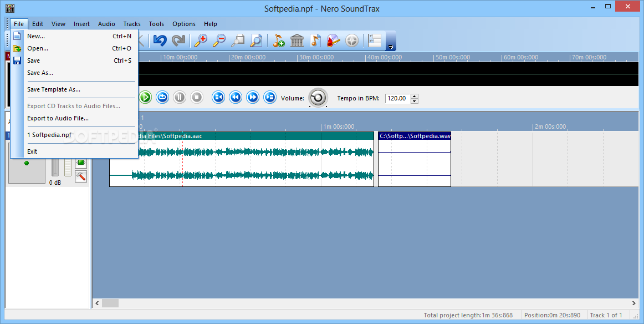Open the Help menu
The width and height of the screenshot is (644, 324).
(210, 24)
